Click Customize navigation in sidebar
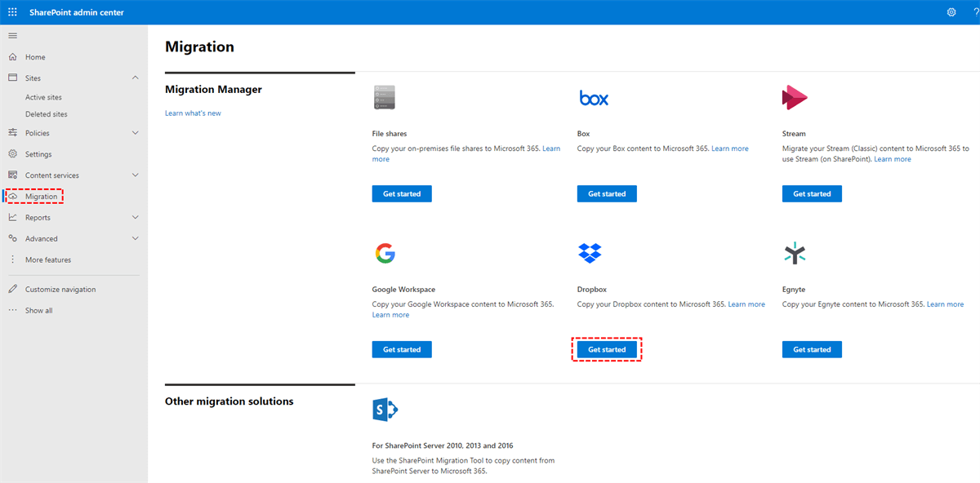Image resolution: width=980 pixels, height=483 pixels. click(60, 290)
